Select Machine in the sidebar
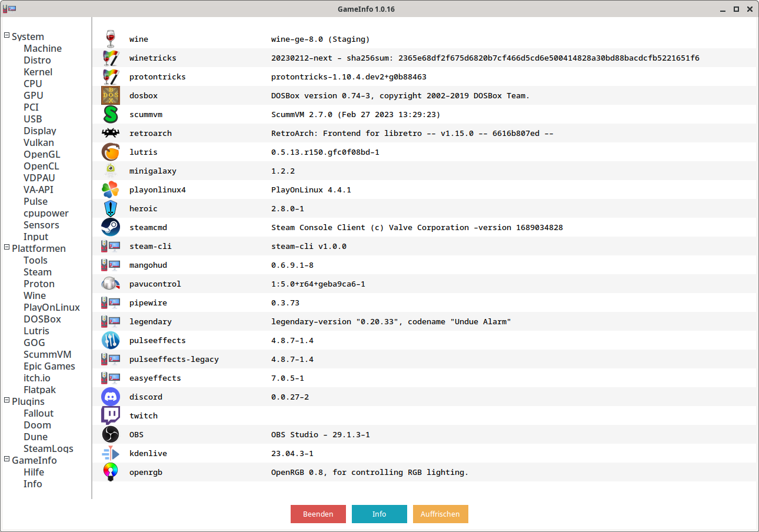This screenshot has width=759, height=532. 42,48
